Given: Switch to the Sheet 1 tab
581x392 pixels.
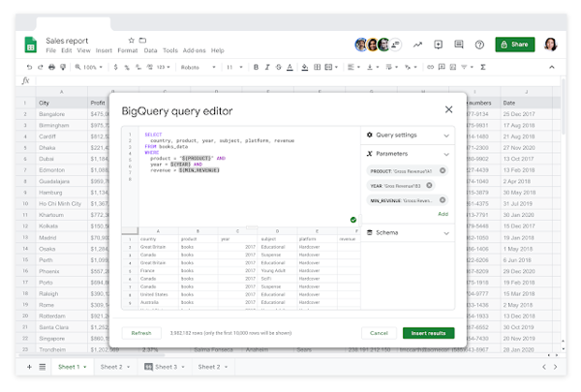Looking at the screenshot, I should [x=73, y=367].
